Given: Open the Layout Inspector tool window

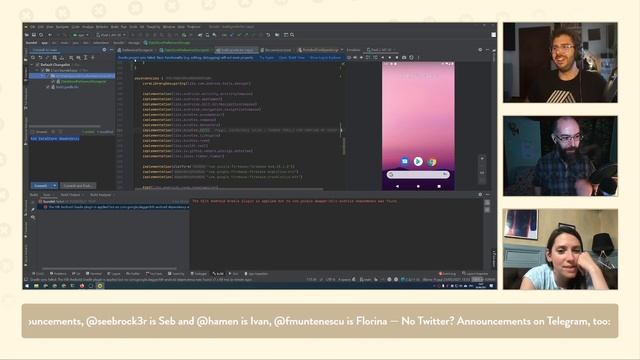Looking at the screenshot, I should 475,274.
